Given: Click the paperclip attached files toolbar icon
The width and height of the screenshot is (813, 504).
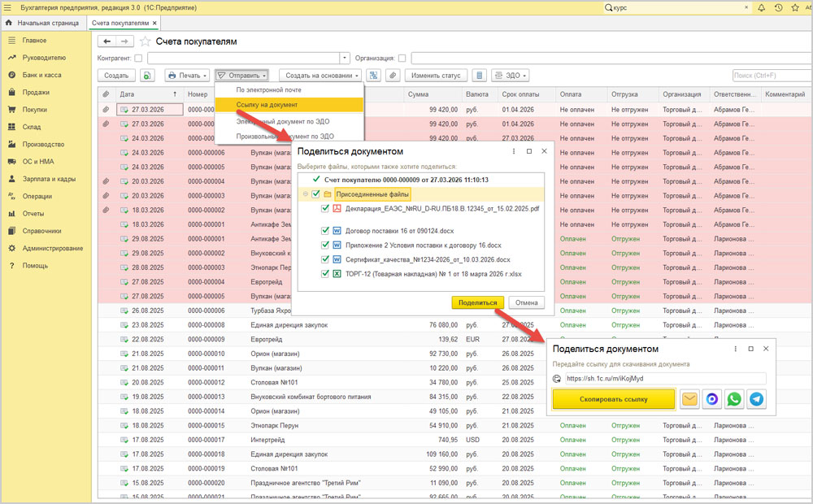Looking at the screenshot, I should 393,76.
